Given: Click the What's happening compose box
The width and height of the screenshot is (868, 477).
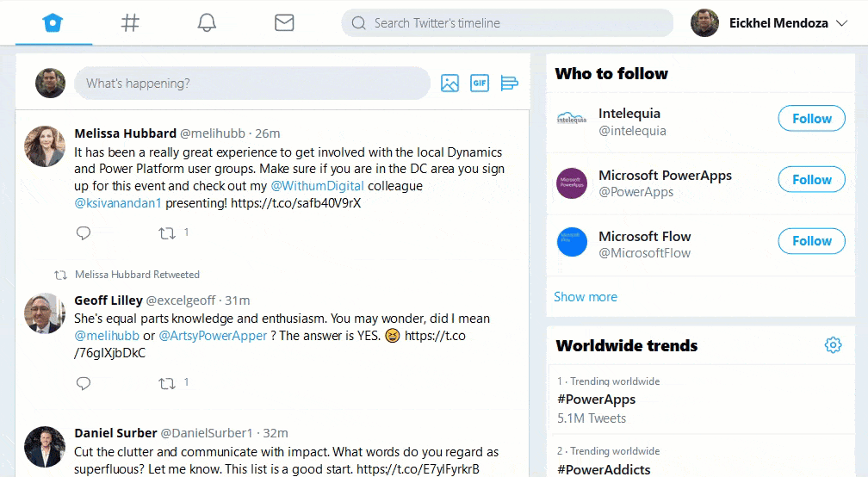Looking at the screenshot, I should tap(251, 84).
